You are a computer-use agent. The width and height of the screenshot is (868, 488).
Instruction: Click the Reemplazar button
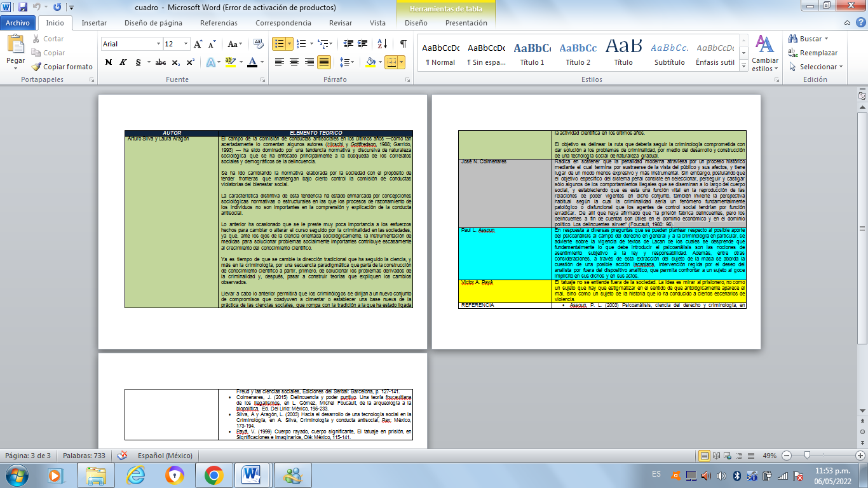[x=813, y=53]
